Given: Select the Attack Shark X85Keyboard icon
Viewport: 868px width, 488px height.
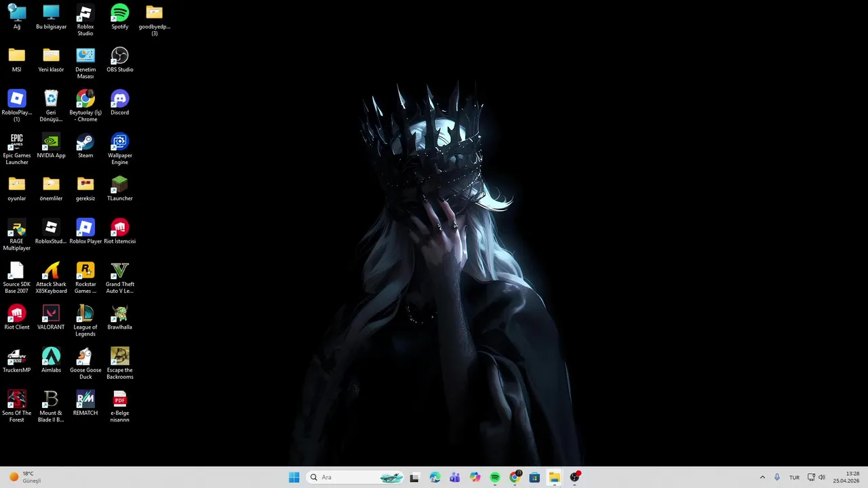Looking at the screenshot, I should pos(51,278).
